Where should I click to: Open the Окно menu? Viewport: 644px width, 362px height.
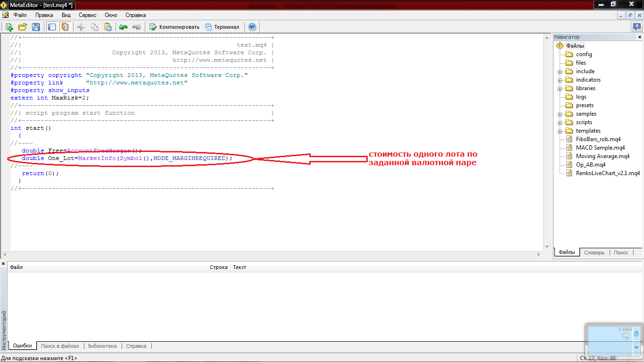coord(111,15)
